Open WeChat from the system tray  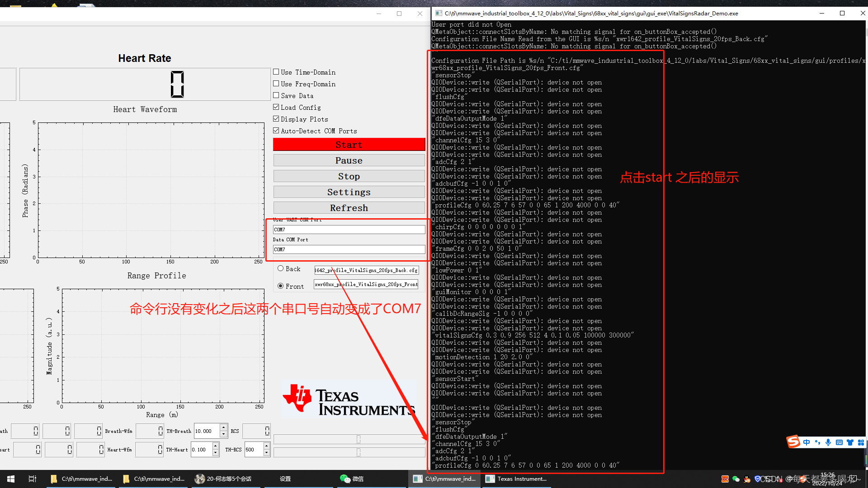pos(736,479)
